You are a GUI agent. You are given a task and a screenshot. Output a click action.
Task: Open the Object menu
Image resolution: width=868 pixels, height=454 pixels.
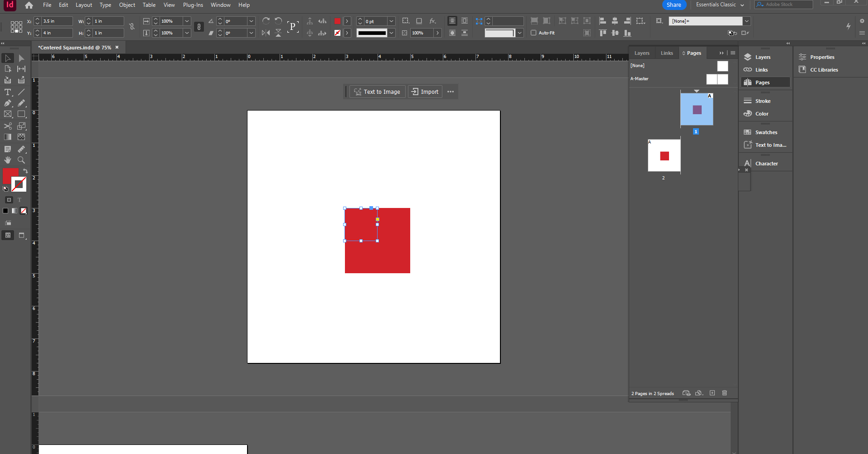(x=127, y=5)
